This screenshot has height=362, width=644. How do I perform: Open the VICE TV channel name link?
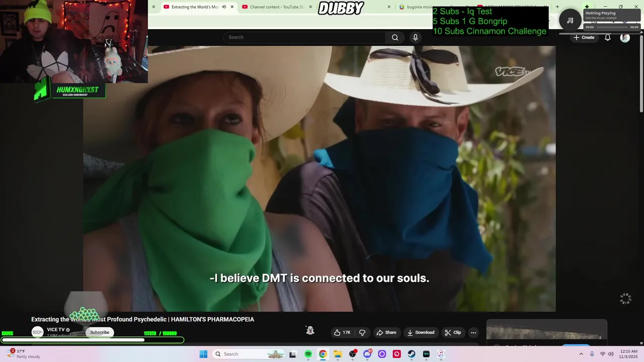56,330
